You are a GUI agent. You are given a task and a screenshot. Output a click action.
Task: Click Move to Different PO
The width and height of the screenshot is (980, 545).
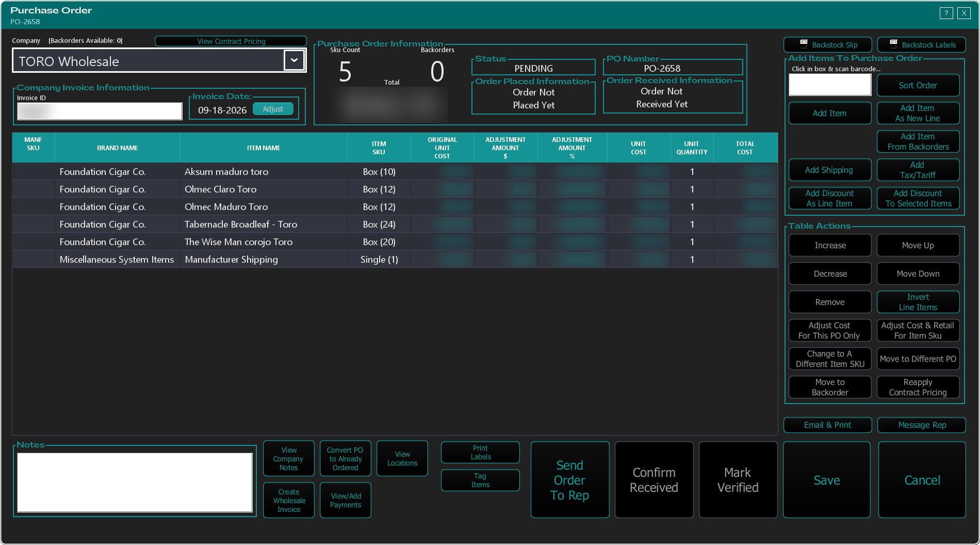coord(918,359)
